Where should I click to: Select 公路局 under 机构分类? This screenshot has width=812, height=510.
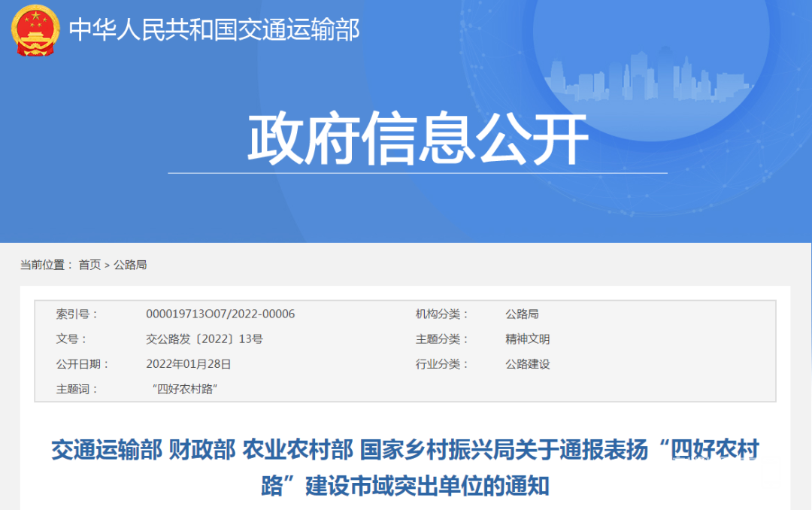pyautogui.click(x=522, y=314)
